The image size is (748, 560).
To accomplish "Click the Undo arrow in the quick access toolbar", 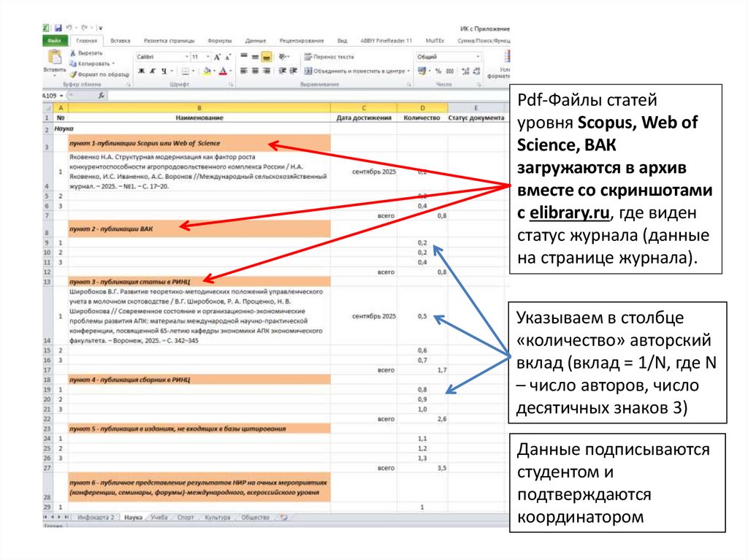I will click(x=69, y=28).
